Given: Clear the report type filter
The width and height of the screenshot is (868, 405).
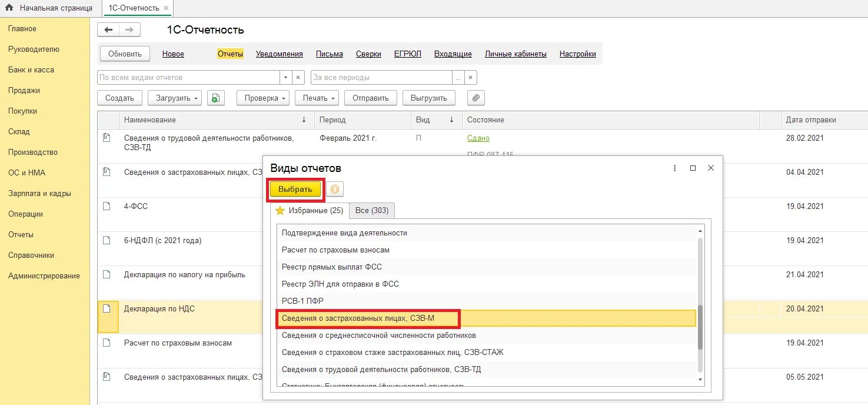Looking at the screenshot, I should pos(298,77).
